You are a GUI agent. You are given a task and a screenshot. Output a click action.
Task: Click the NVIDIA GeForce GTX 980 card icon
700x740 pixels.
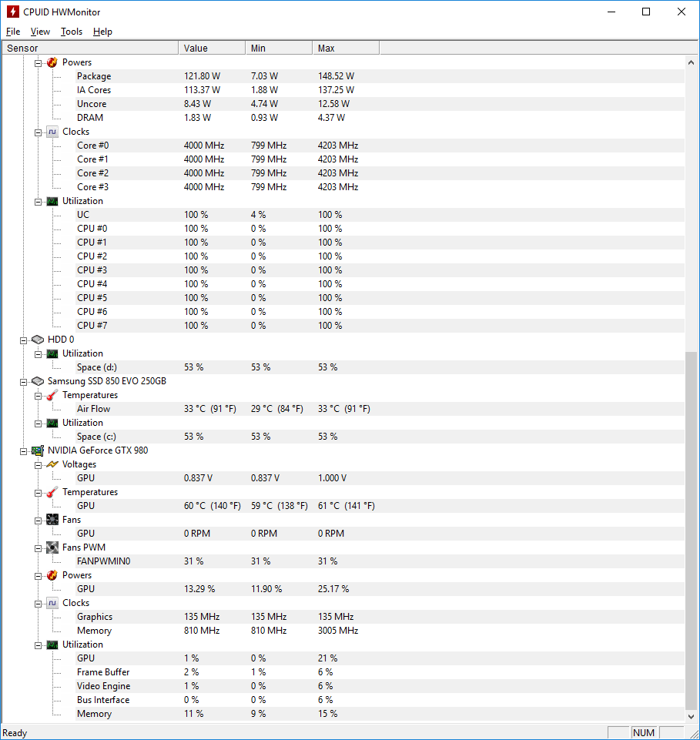tap(37, 450)
